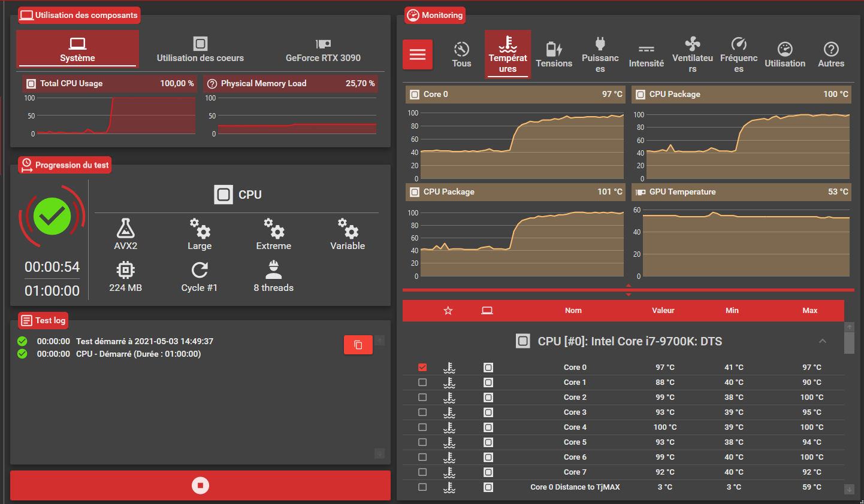Image resolution: width=864 pixels, height=504 pixels.
Task: Show the Fréquences gauge category
Action: coord(739,54)
